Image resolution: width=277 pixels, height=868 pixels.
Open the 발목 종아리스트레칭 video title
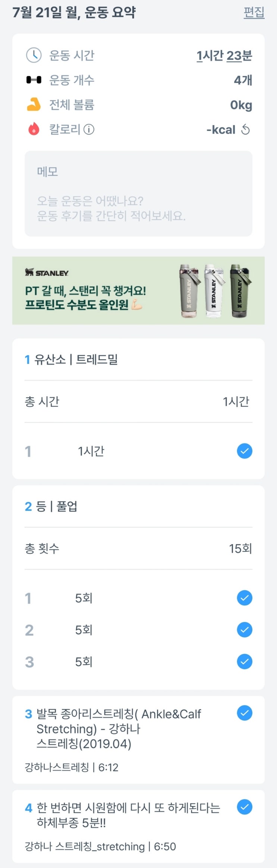[x=119, y=728]
